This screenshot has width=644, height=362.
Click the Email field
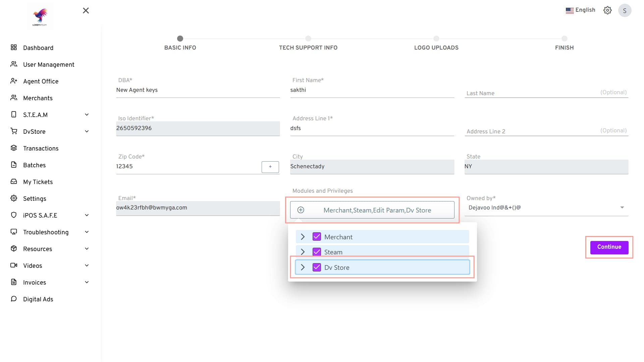(198, 208)
